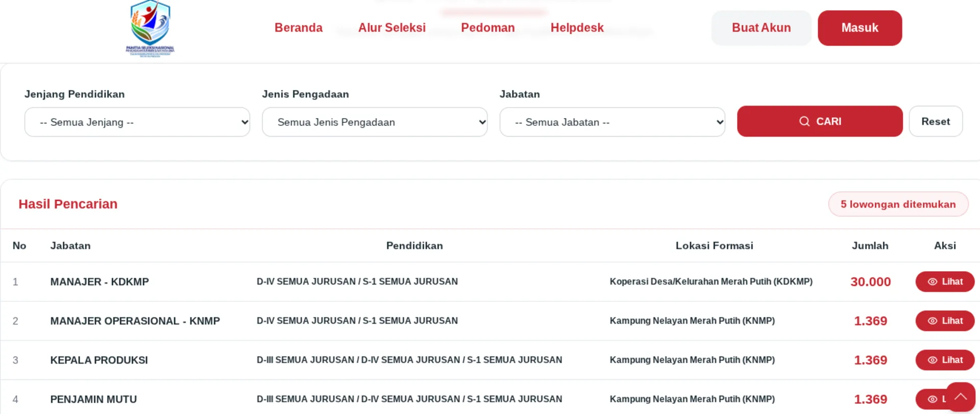This screenshot has height=414, width=980.
Task: Click eye icon for PENJAMIN MUTU row
Action: (x=932, y=399)
